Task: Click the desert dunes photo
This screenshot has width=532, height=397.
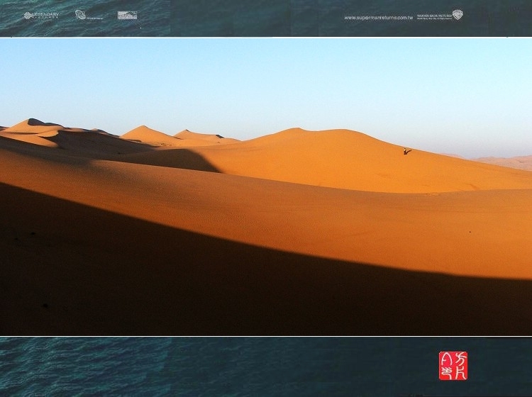Action: [266, 187]
